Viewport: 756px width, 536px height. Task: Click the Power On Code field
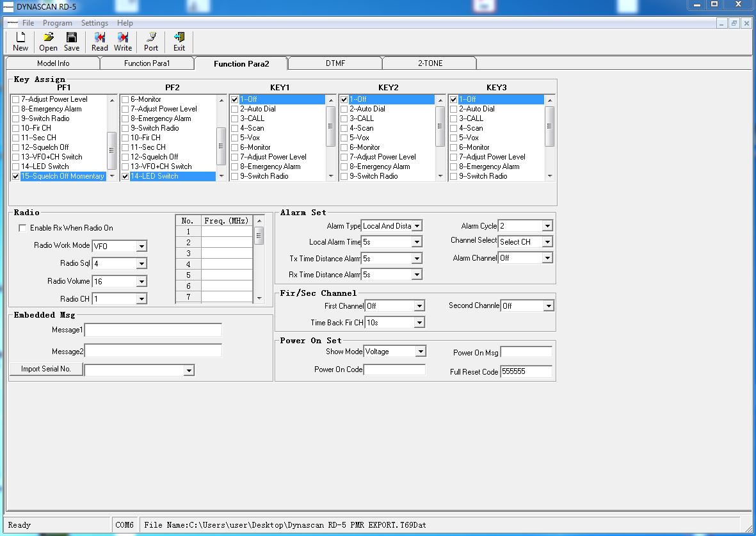pyautogui.click(x=394, y=370)
